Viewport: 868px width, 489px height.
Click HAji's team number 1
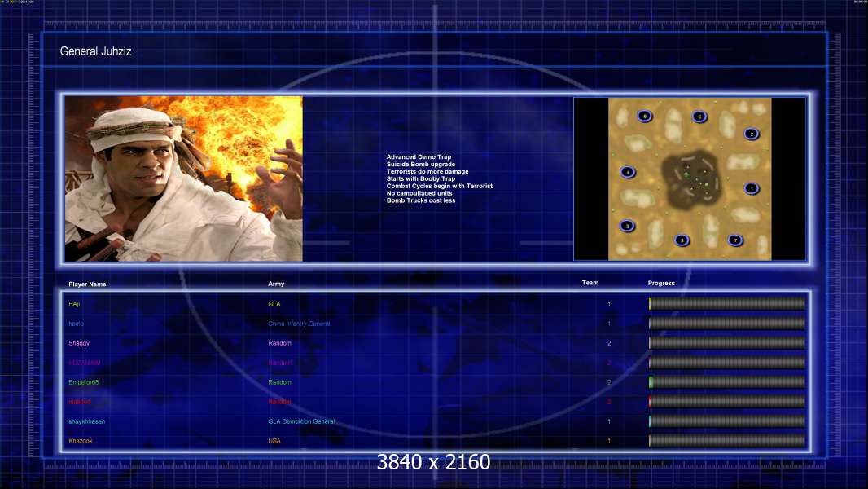coord(609,304)
